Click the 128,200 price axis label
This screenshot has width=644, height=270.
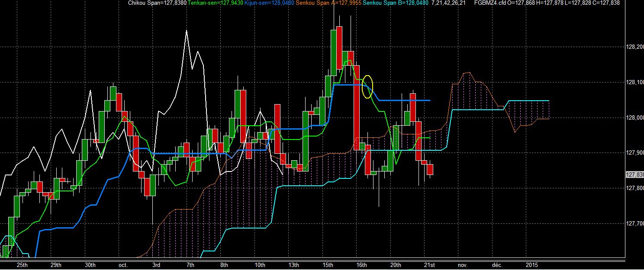[635, 47]
